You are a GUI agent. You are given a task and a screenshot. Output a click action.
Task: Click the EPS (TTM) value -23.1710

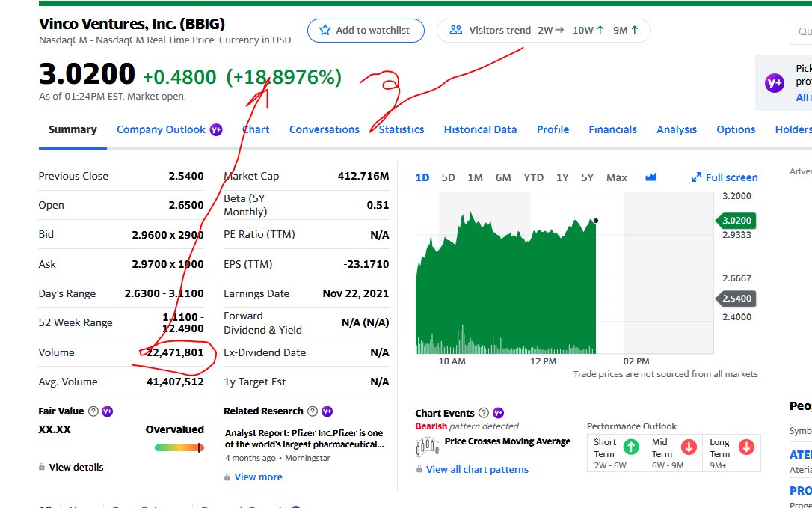(x=366, y=264)
